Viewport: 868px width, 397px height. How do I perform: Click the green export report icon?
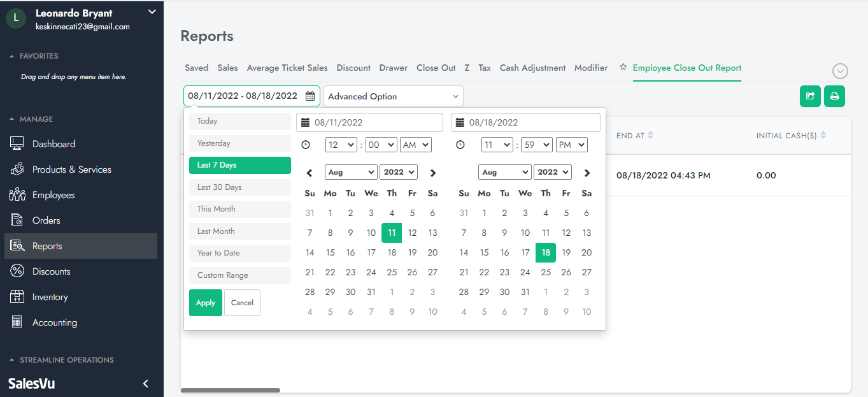(x=810, y=96)
